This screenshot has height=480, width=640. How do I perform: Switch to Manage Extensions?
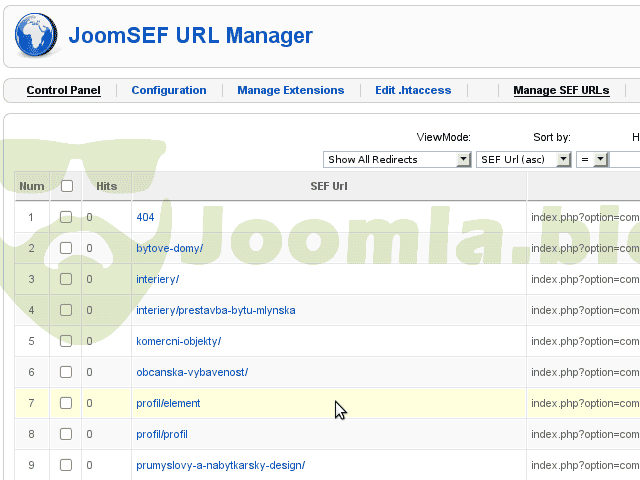pyautogui.click(x=290, y=90)
